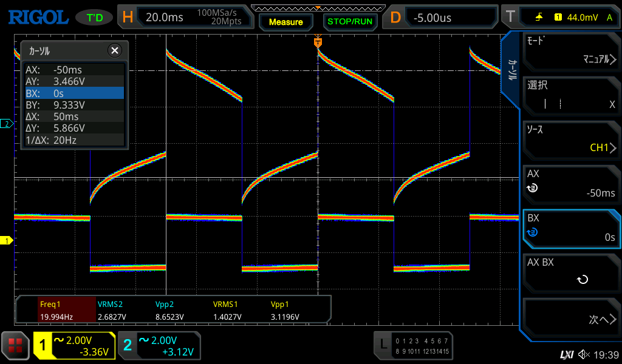Click the speaker sound icon
Screen dimensions: 622x364
point(584,354)
